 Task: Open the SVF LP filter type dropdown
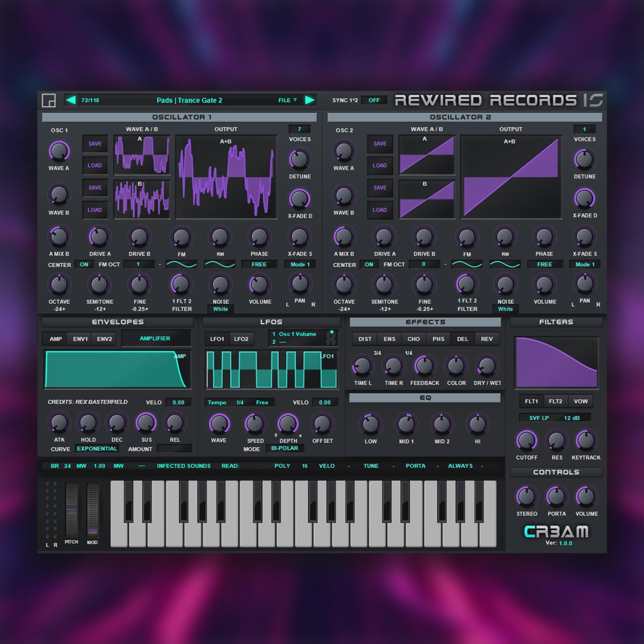[x=539, y=418]
